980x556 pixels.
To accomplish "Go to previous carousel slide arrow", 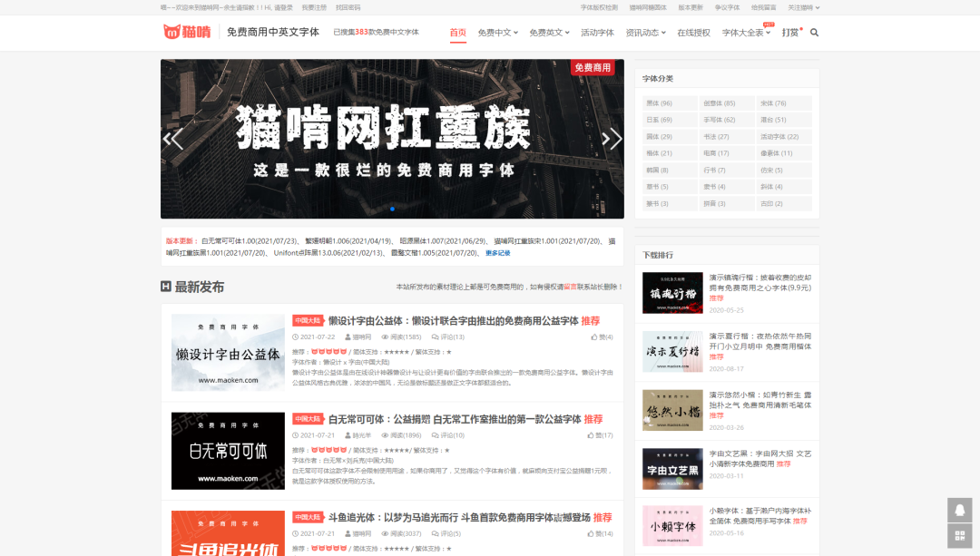I will 173,139.
